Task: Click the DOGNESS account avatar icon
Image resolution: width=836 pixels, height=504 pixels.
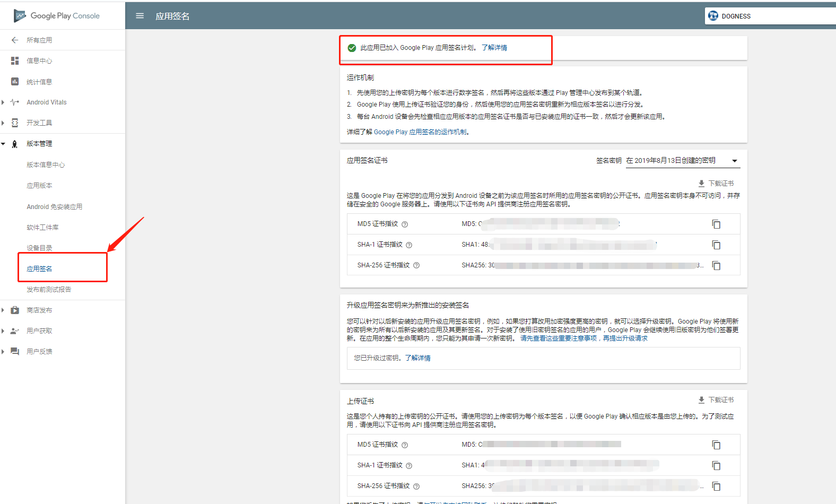Action: click(x=713, y=16)
